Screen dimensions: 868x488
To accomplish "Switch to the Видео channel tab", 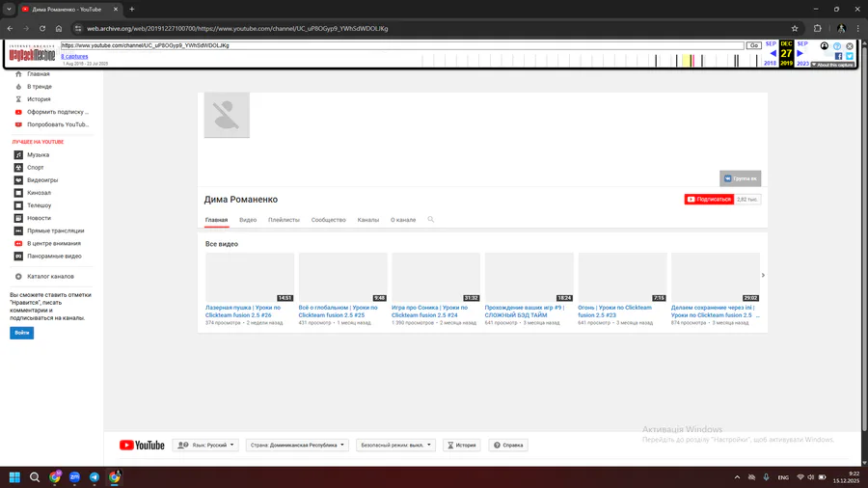I will [248, 220].
